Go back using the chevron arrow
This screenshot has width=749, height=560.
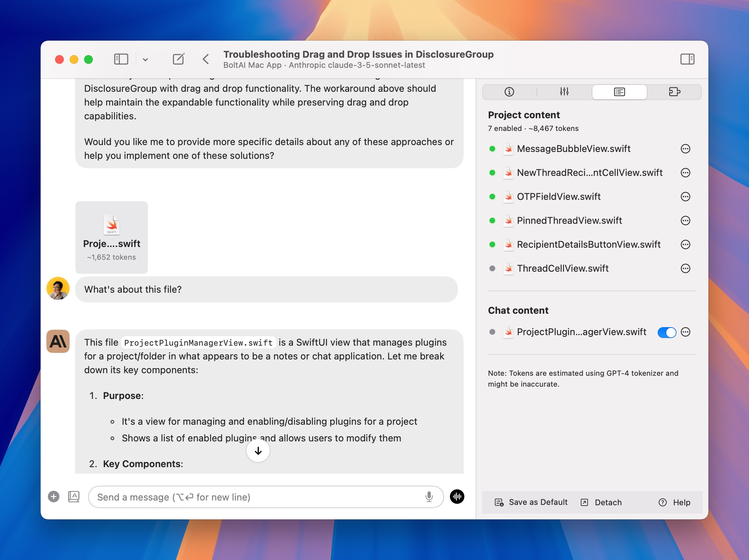206,59
